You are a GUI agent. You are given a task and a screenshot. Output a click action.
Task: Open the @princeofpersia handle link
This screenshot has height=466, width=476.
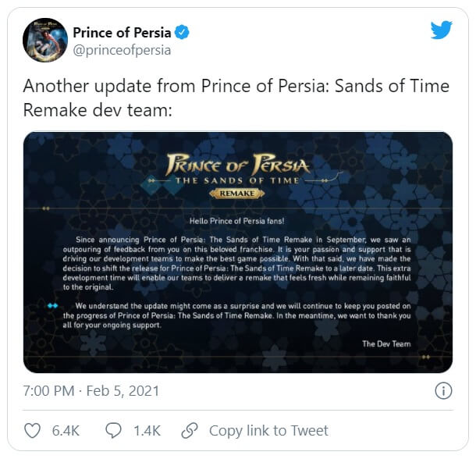pos(122,50)
